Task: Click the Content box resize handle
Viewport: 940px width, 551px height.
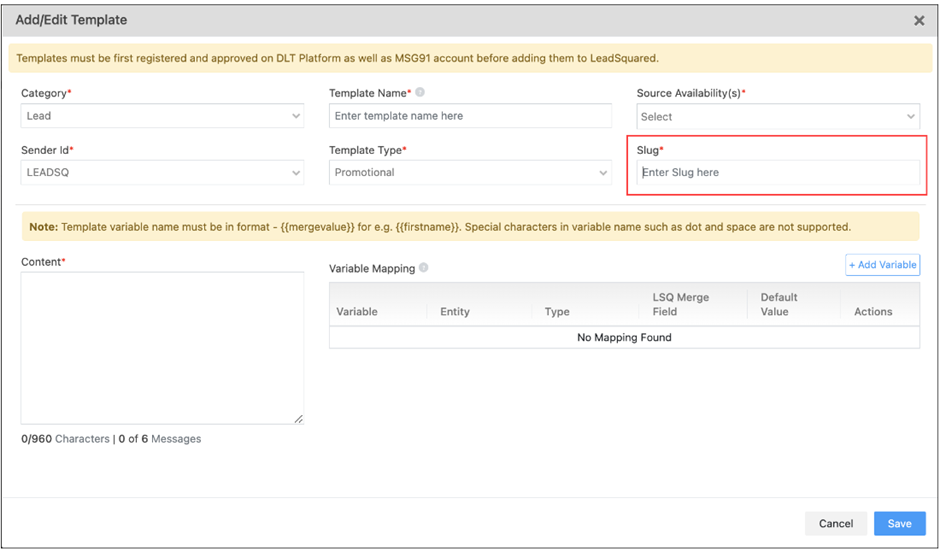Action: pos(298,419)
